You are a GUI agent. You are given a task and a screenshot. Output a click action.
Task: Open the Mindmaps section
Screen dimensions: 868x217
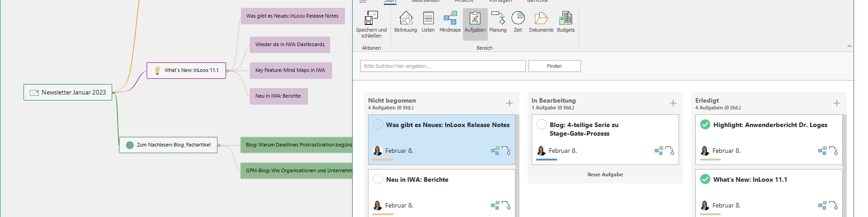coord(450,19)
